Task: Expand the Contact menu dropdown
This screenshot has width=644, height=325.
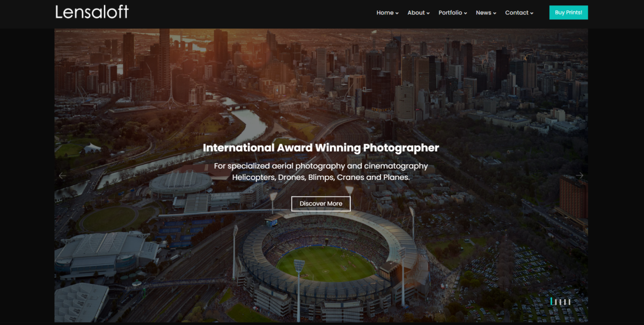Action: [519, 13]
